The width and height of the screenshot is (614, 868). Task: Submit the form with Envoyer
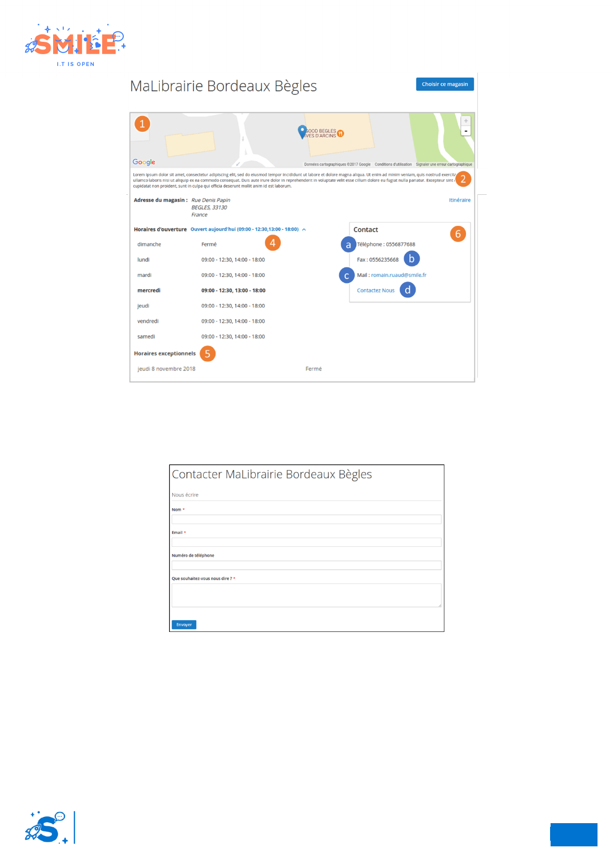[184, 625]
